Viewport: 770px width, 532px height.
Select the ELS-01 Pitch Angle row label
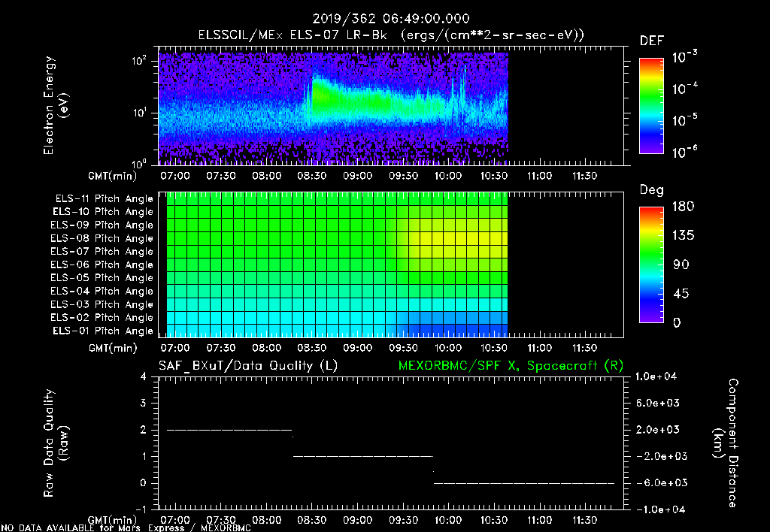[x=104, y=331]
